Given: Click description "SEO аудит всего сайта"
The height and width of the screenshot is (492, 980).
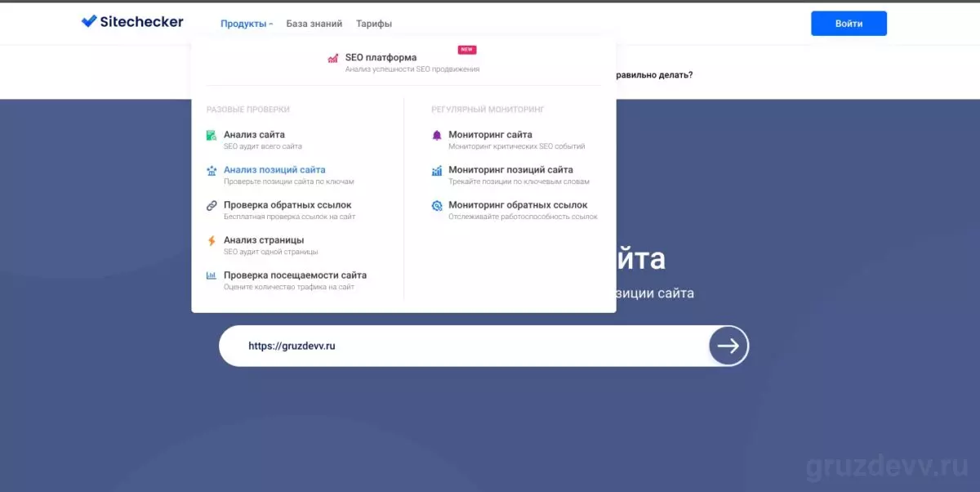Looking at the screenshot, I should 263,146.
